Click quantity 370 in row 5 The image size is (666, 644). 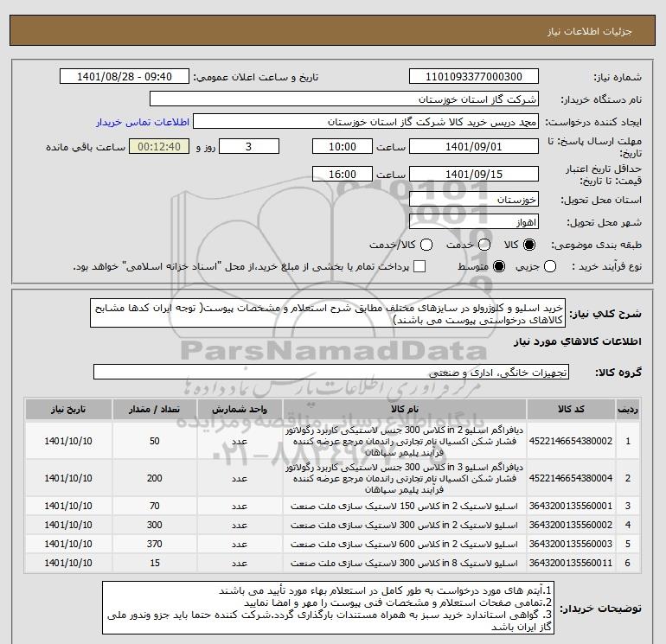[154, 545]
